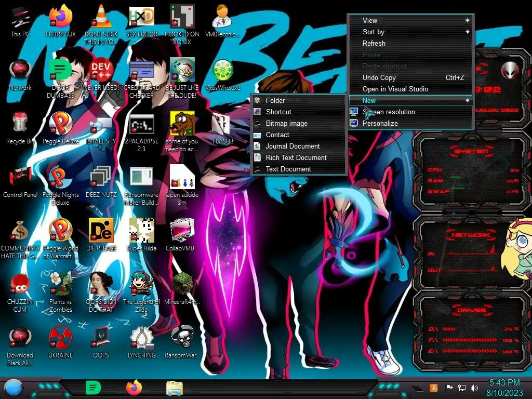
Task: Open File Explorer from the taskbar
Action: pyautogui.click(x=175, y=389)
